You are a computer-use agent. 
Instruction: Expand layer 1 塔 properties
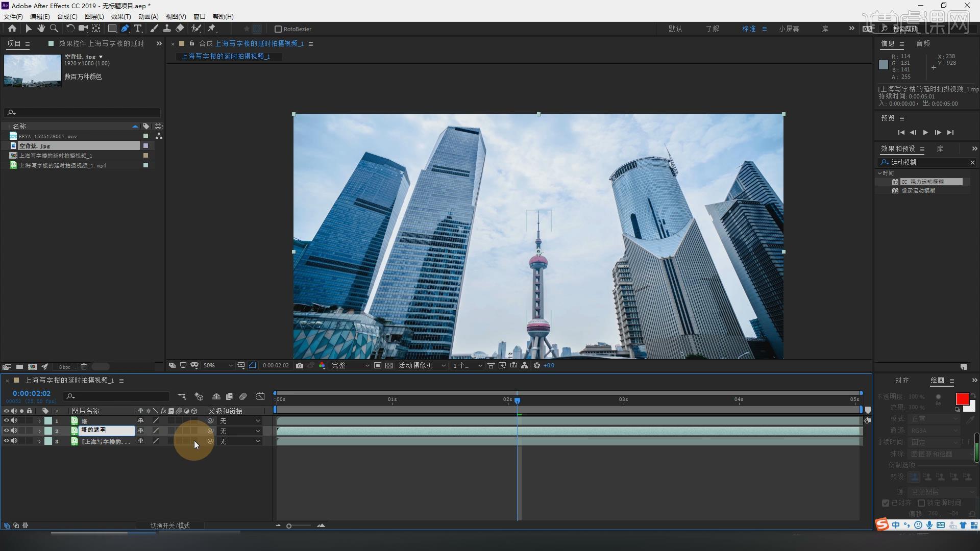tap(39, 421)
